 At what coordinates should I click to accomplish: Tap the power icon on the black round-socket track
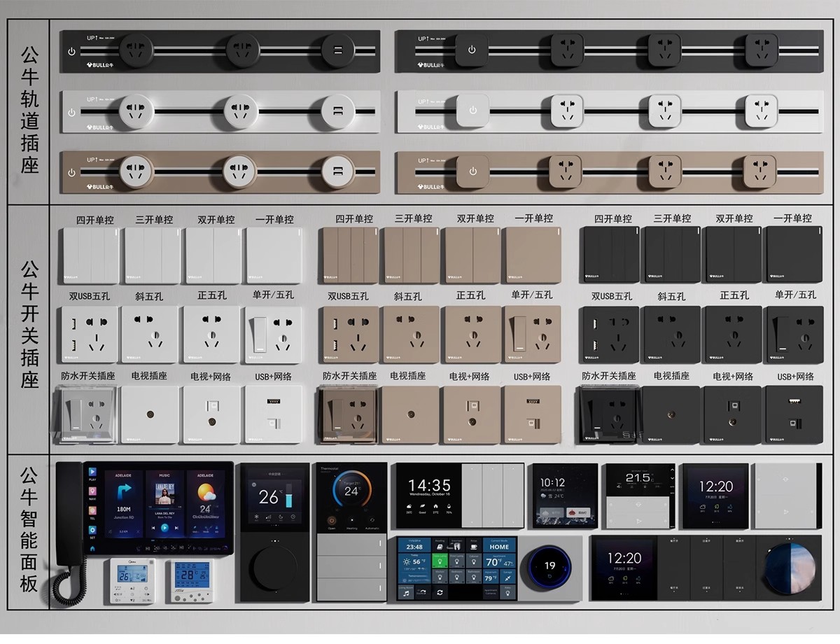click(71, 51)
